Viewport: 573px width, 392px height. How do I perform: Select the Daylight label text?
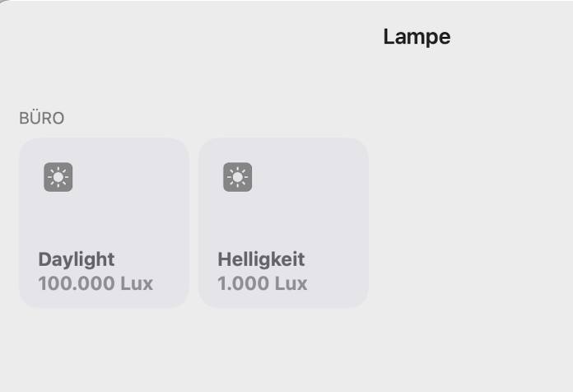(77, 259)
